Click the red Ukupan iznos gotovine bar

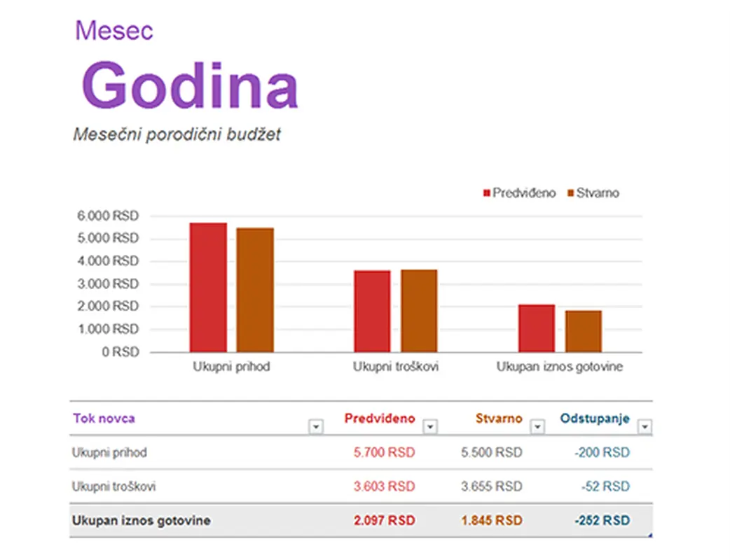click(x=535, y=328)
